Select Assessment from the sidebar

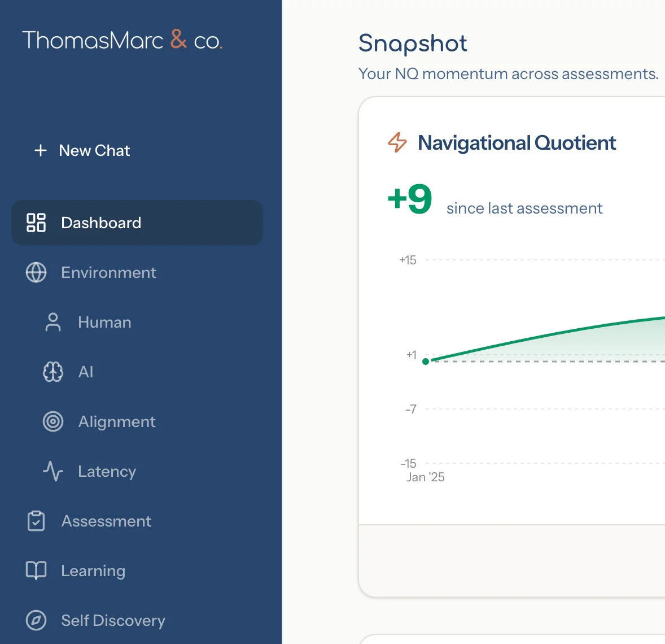coord(106,521)
